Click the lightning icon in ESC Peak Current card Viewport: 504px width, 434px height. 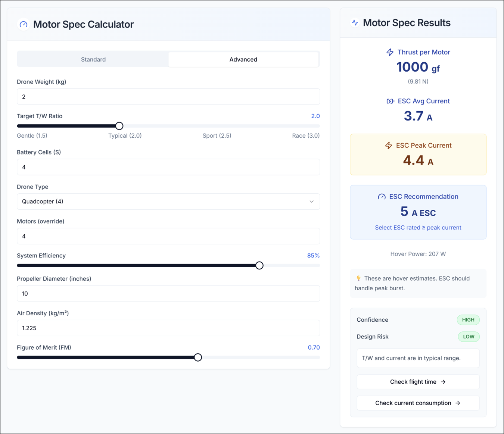click(x=389, y=146)
